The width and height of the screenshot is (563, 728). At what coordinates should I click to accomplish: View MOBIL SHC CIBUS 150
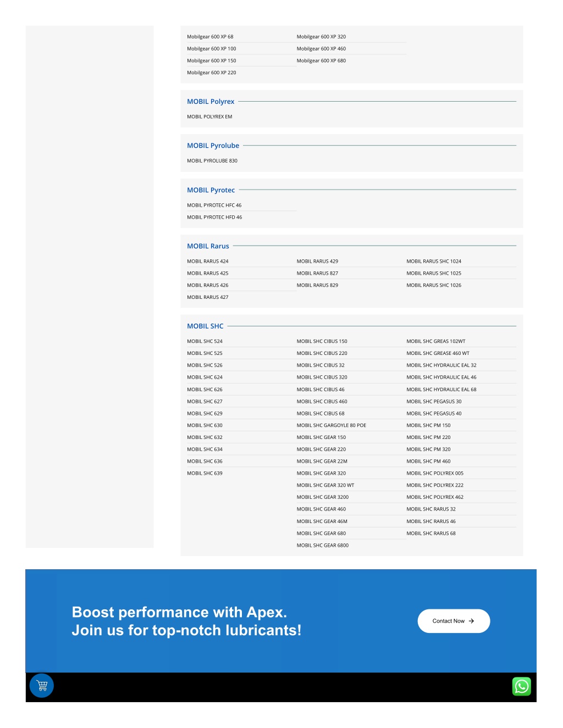point(322,342)
